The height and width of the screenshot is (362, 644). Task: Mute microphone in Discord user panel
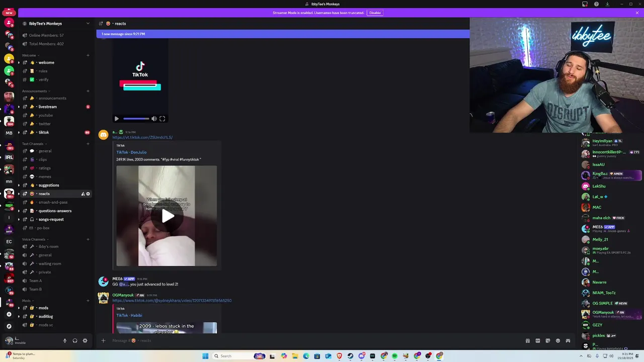pos(64,341)
